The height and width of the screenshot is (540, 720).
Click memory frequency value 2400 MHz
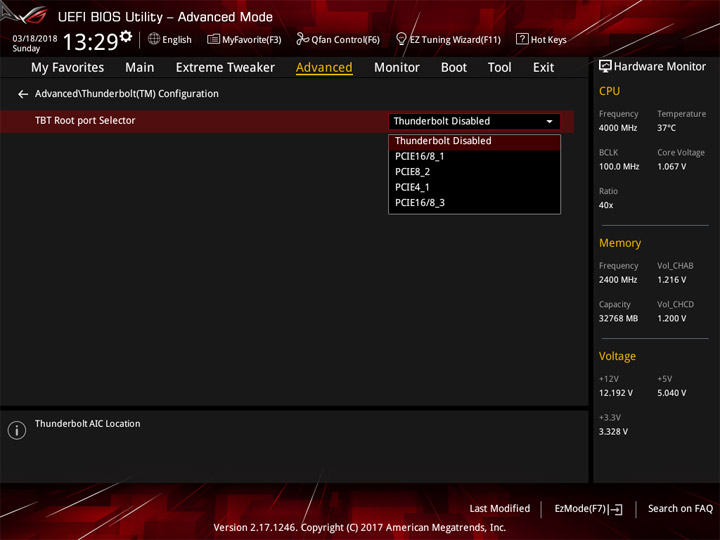click(618, 280)
